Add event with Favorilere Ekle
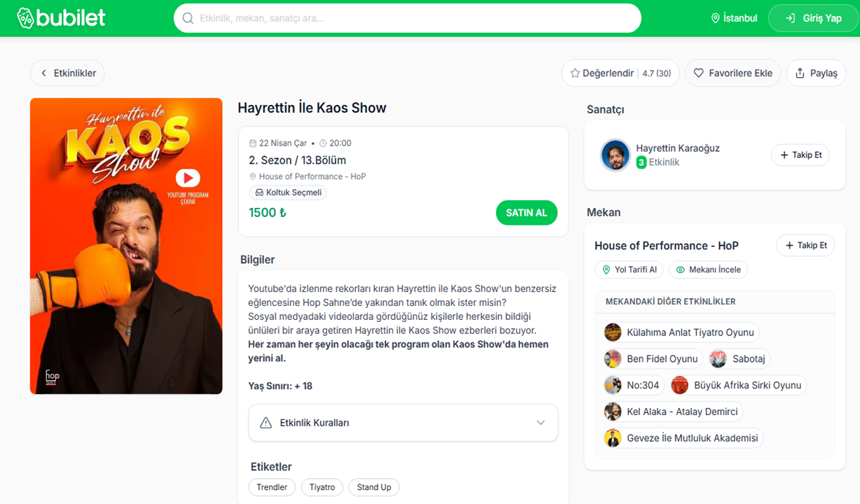Screen dimensions: 860x504 click(733, 73)
